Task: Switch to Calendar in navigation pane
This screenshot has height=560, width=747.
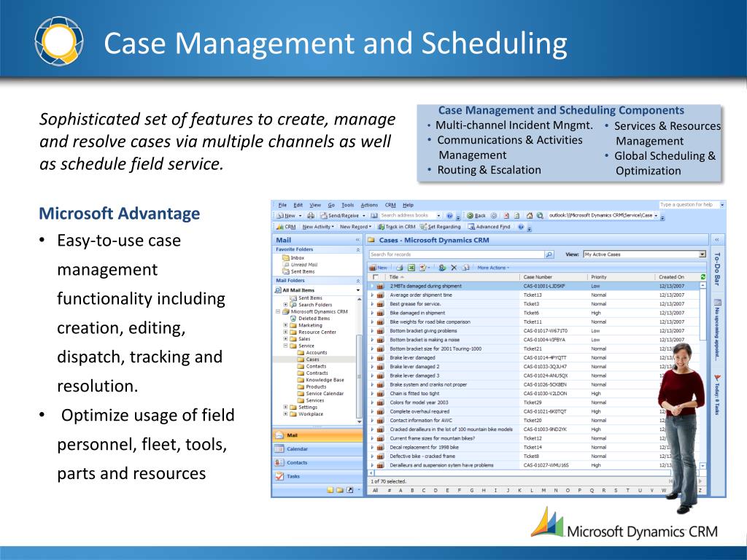Action: [317, 448]
